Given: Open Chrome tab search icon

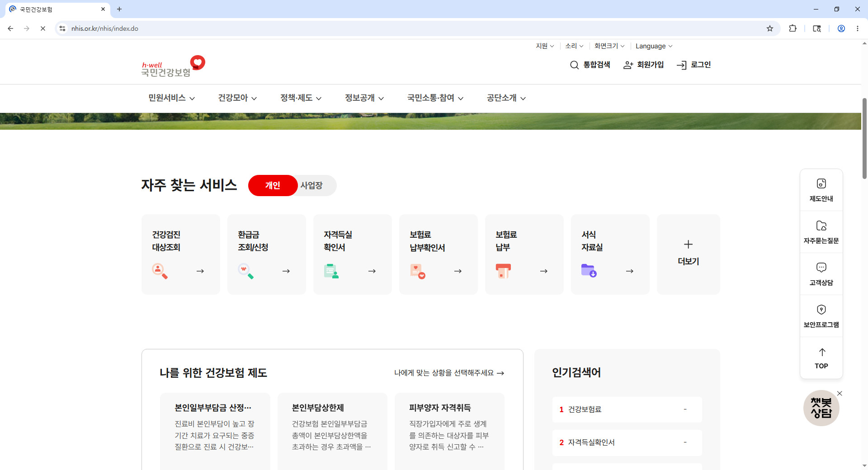Looking at the screenshot, I should click(x=817, y=28).
